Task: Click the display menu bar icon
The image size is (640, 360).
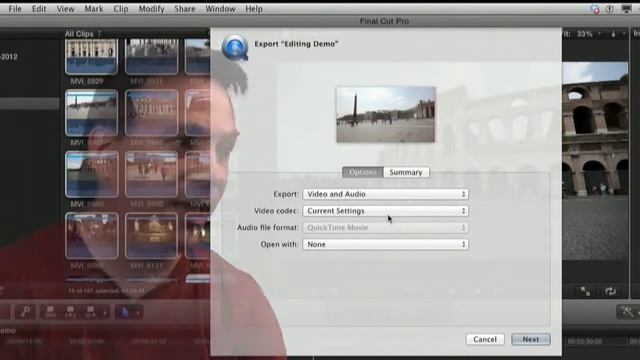Action: click(x=627, y=9)
